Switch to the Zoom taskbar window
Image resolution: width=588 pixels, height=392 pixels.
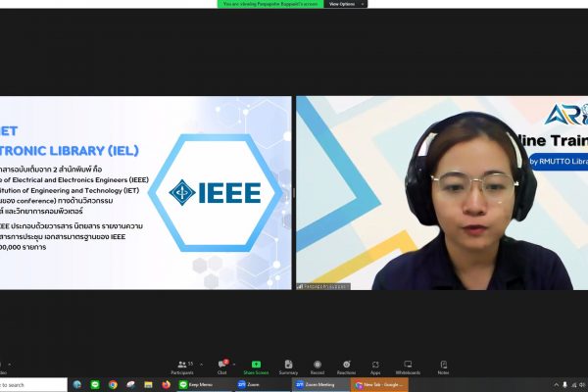[263, 385]
